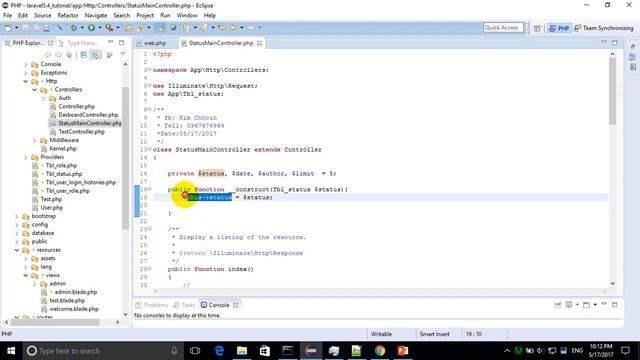The width and height of the screenshot is (640, 360).
Task: Open Google Chrome from the taskbar
Action: tap(380, 351)
